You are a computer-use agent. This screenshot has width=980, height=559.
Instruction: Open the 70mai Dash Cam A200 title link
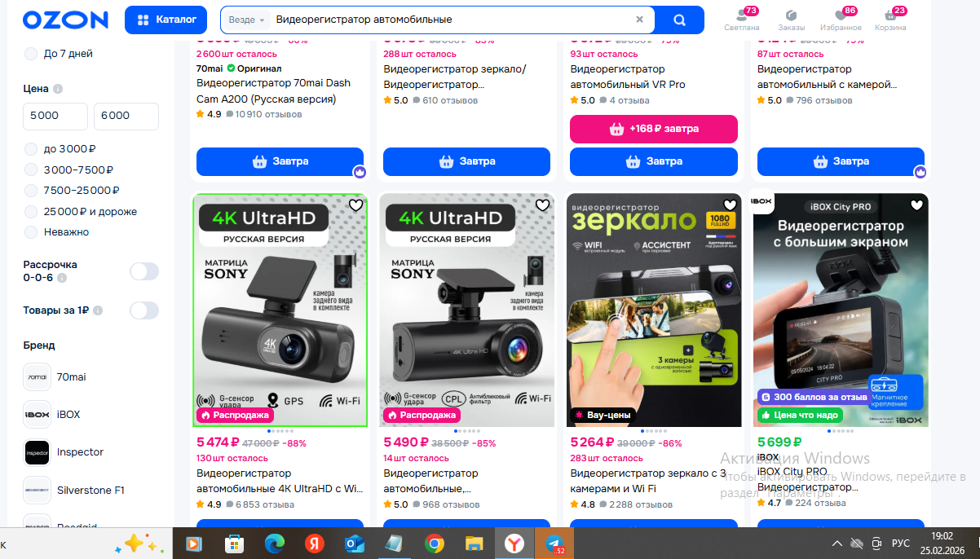click(x=273, y=91)
